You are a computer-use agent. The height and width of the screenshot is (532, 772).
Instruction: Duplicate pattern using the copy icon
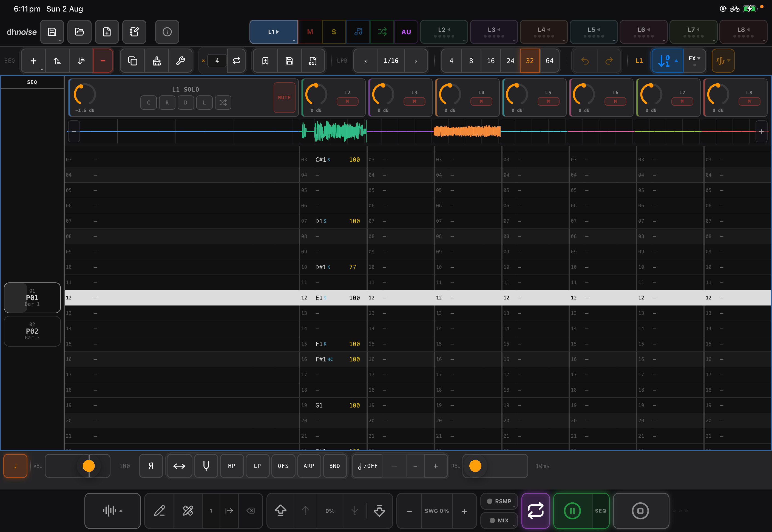click(133, 61)
